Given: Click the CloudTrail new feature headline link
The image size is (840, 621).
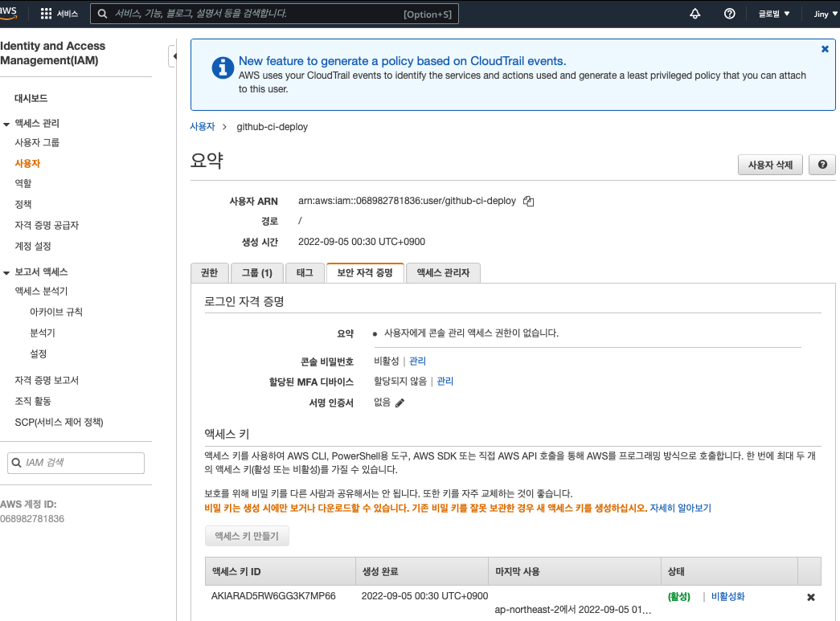Looking at the screenshot, I should click(403, 61).
